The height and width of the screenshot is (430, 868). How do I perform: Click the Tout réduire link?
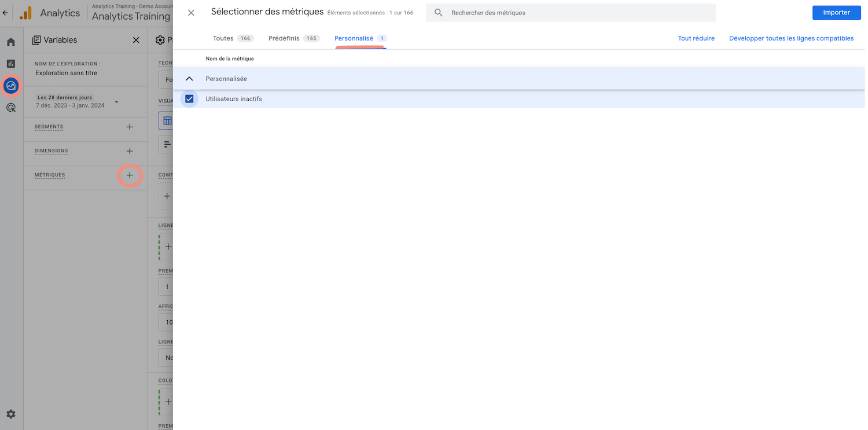pos(696,38)
